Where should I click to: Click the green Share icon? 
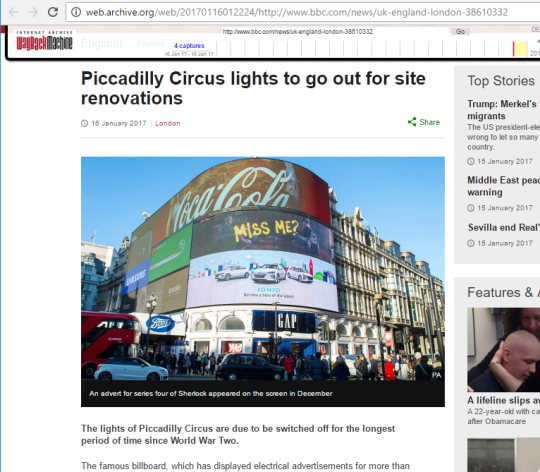tap(412, 122)
